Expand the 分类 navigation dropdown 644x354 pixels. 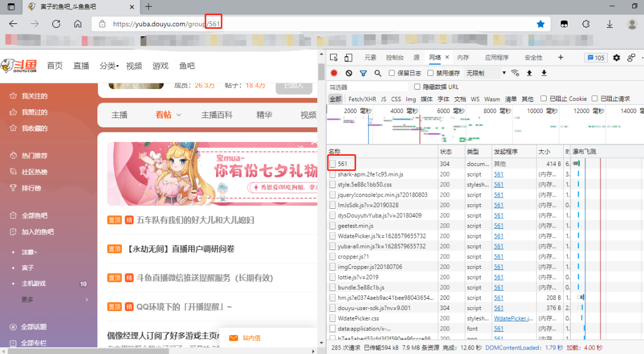click(x=109, y=66)
